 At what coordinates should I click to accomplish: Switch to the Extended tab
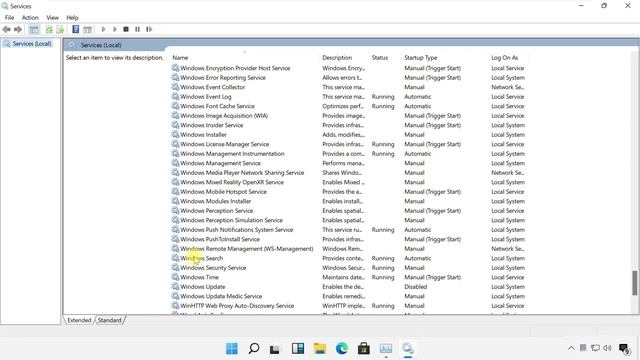click(x=79, y=320)
